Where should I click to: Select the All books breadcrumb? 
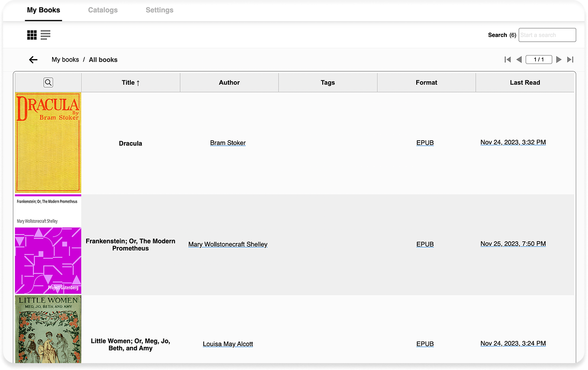103,60
